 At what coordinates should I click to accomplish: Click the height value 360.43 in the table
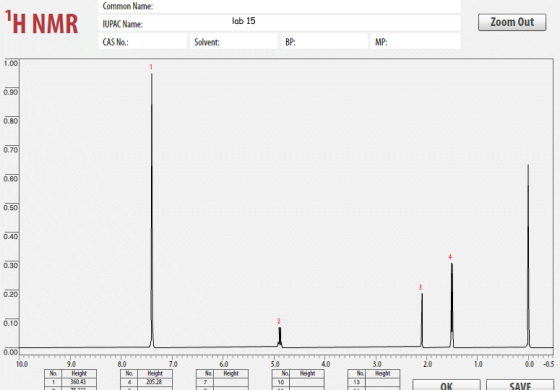click(x=79, y=382)
